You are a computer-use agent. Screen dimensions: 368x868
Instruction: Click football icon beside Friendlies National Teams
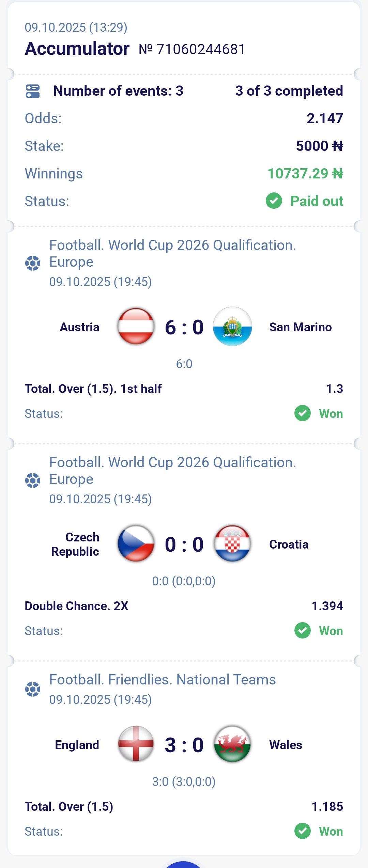coord(33,689)
